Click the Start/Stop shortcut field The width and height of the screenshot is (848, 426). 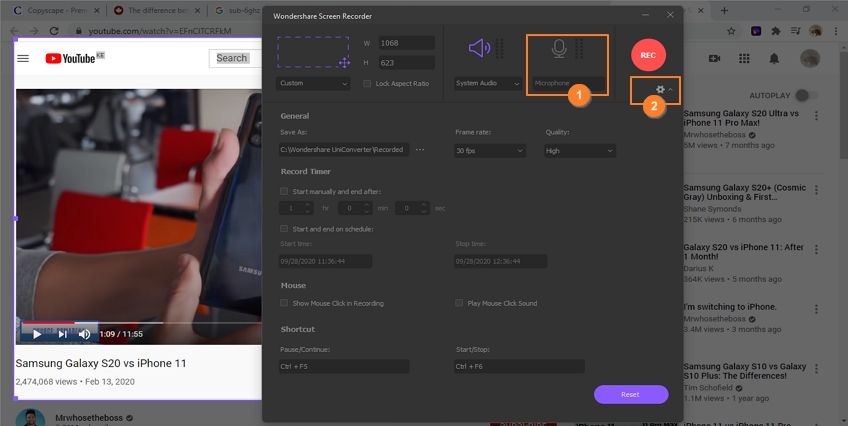coord(519,367)
